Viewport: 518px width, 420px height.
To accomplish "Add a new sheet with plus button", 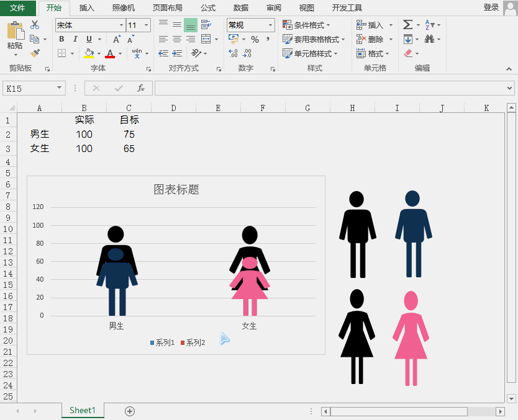I will (129, 411).
